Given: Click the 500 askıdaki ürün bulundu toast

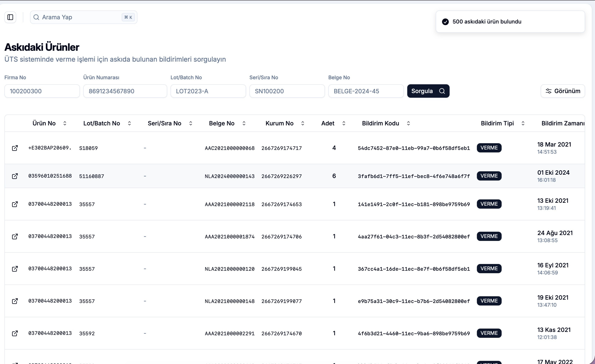Looking at the screenshot, I should pyautogui.click(x=510, y=22).
